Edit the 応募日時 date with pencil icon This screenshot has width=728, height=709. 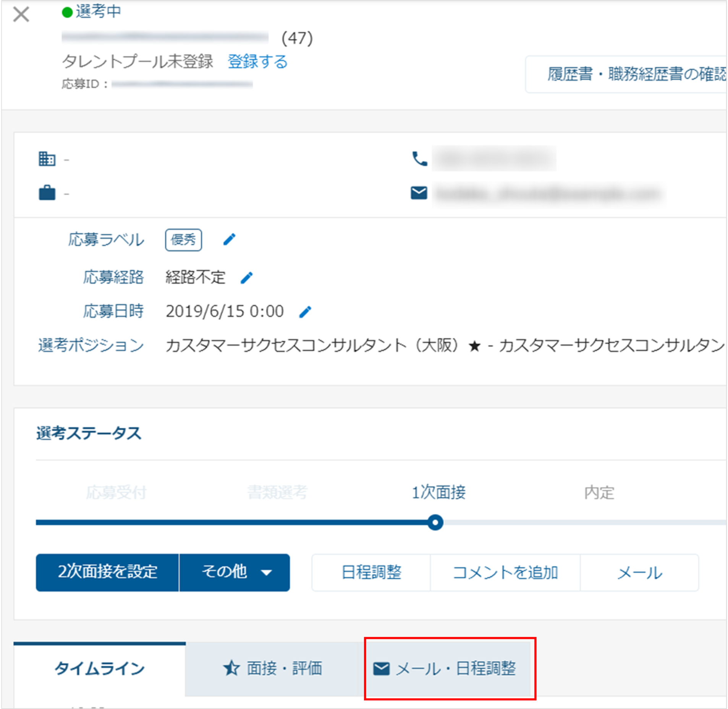coord(305,312)
